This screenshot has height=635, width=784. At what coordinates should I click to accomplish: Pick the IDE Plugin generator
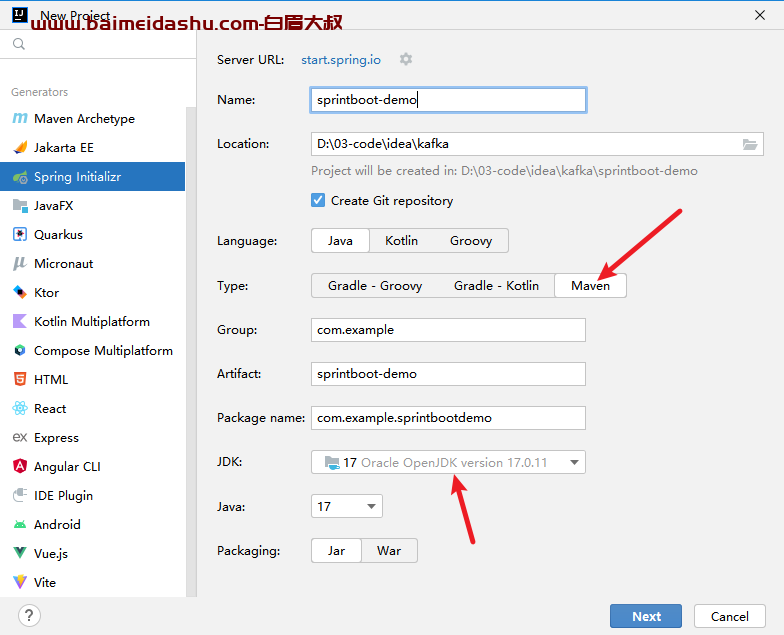(92, 496)
